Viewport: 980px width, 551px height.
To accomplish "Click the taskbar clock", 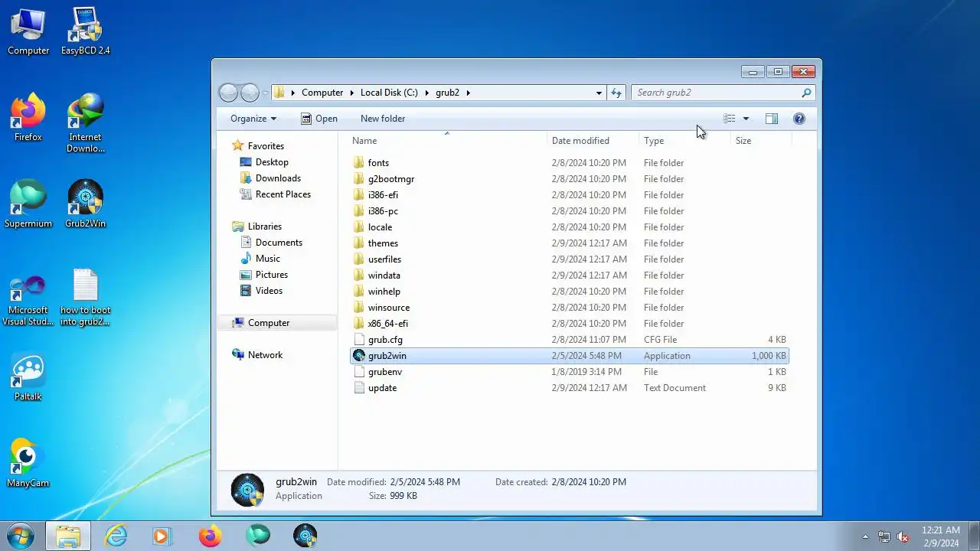I will click(941, 536).
